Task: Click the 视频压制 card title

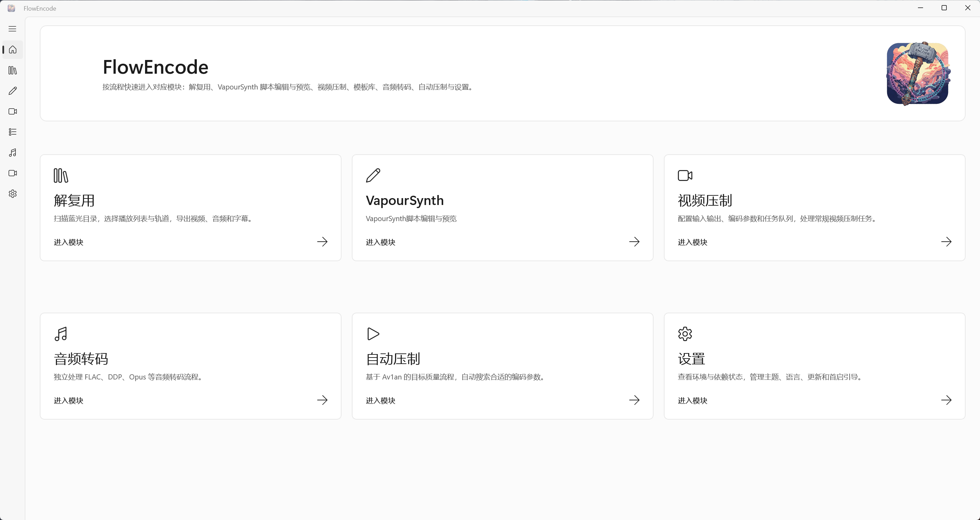Action: point(705,201)
